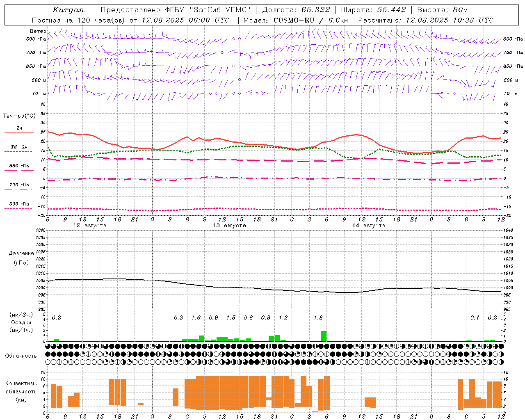Image resolution: width=525 pixels, height=420 pixels.
Task: Click the station name "Kurgan" in header
Action: coord(68,10)
